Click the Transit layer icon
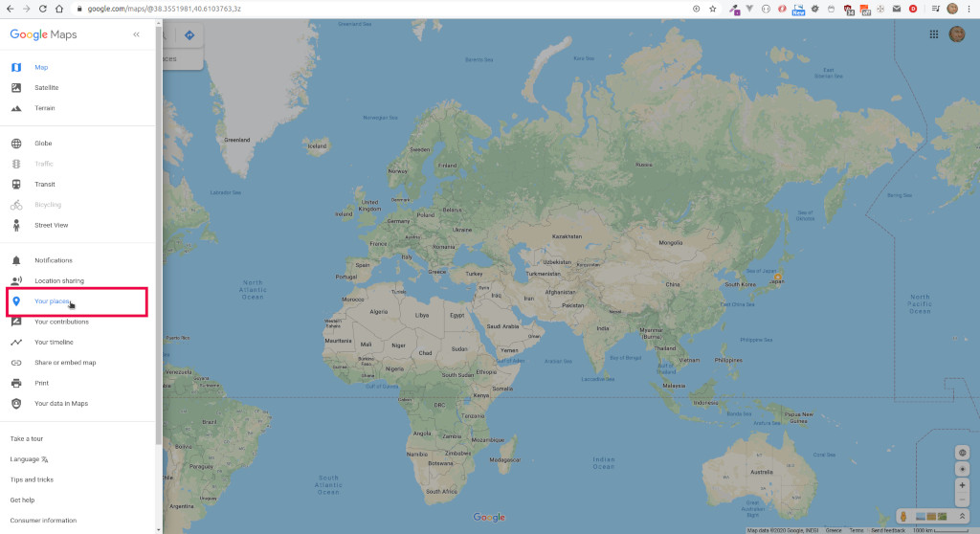980x534 pixels. point(16,185)
